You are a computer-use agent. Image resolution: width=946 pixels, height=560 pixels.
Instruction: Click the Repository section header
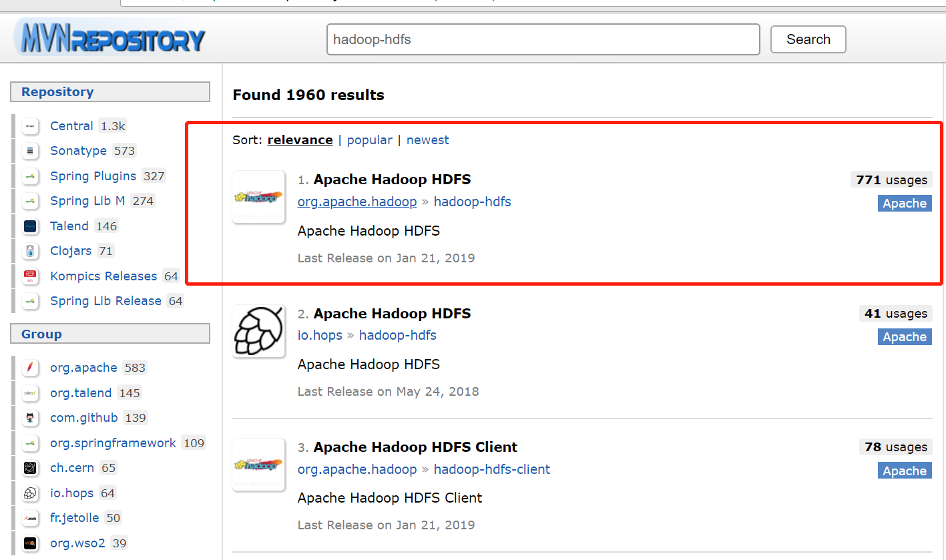pos(110,92)
